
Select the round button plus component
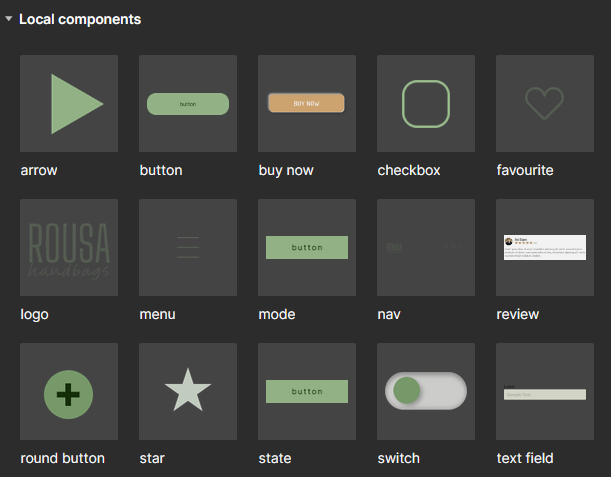[x=69, y=391]
